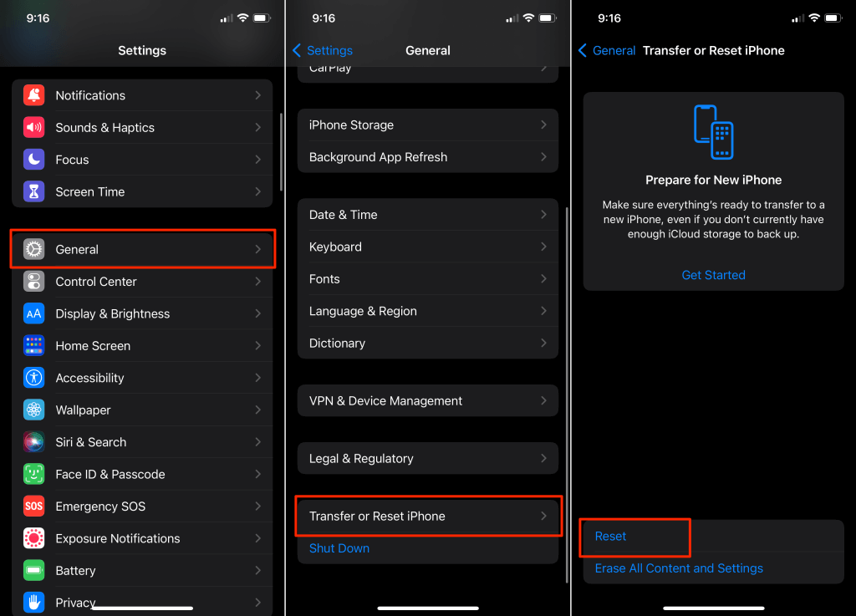Tap the Emergency SOS icon
Image resolution: width=856 pixels, height=616 pixels.
(x=33, y=507)
